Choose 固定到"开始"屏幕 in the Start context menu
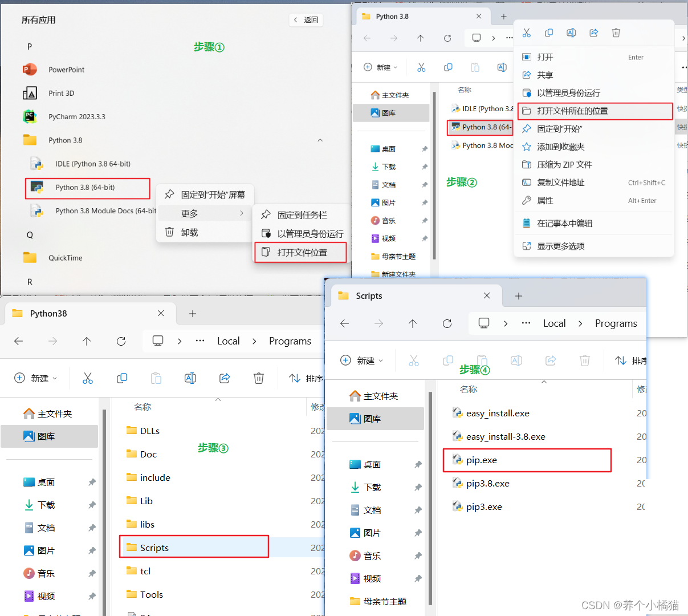The height and width of the screenshot is (616, 688). click(x=205, y=194)
